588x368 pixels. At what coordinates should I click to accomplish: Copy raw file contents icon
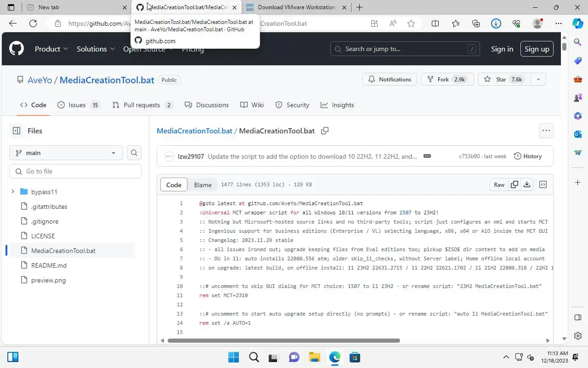tap(514, 184)
